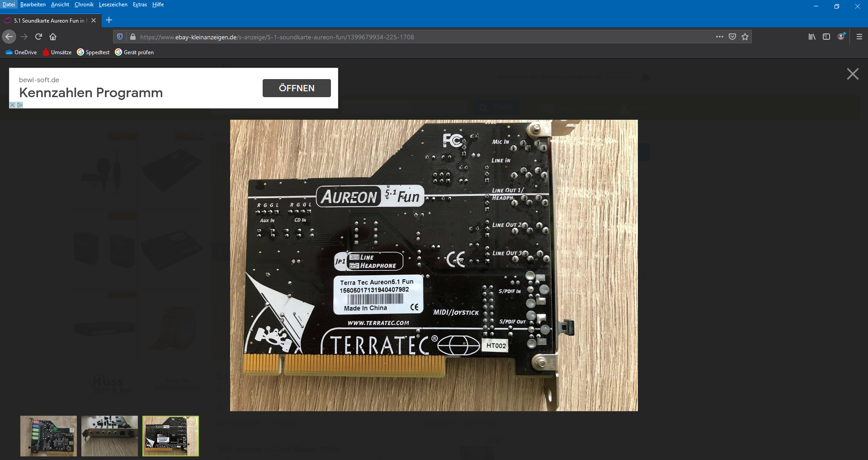Open the Chronik menu
The width and height of the screenshot is (868, 460).
84,5
